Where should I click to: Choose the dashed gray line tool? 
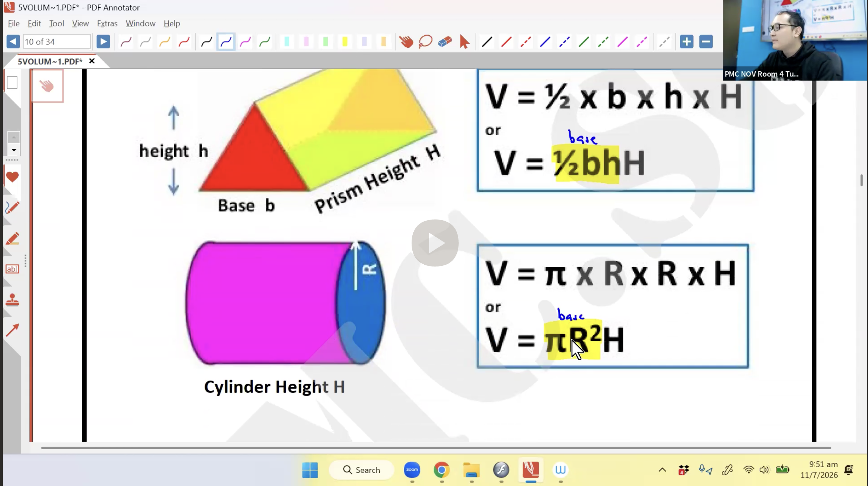(x=664, y=42)
